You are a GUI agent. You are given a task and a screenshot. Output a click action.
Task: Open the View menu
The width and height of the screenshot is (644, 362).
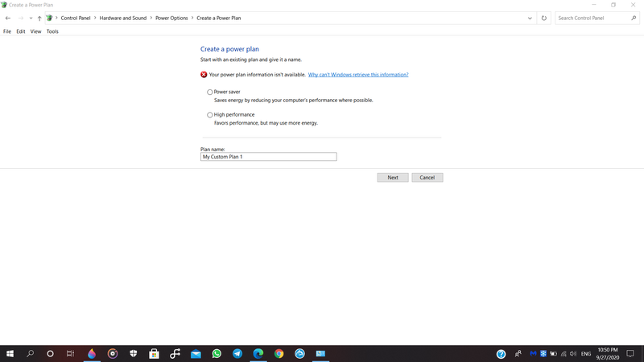pos(35,31)
